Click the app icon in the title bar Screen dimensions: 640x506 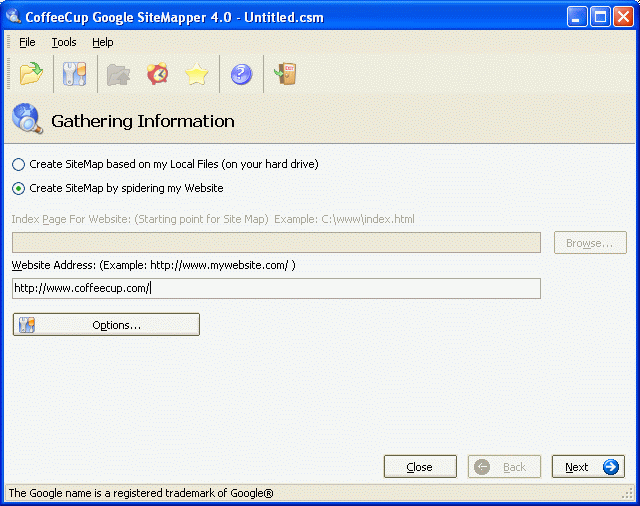tap(13, 16)
